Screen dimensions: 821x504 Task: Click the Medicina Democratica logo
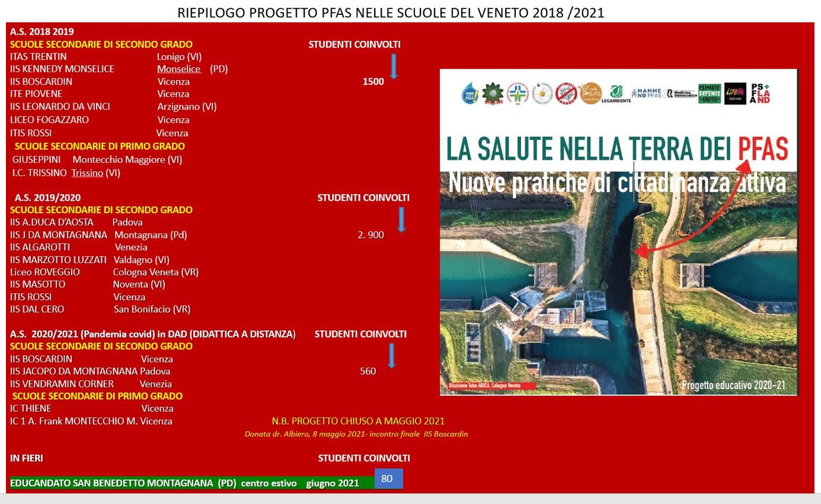[x=680, y=94]
